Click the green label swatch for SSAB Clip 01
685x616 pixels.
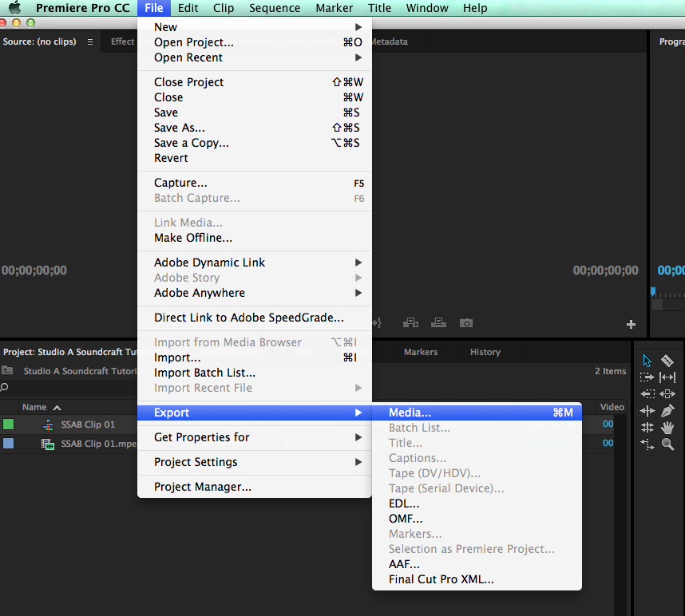pos(8,424)
